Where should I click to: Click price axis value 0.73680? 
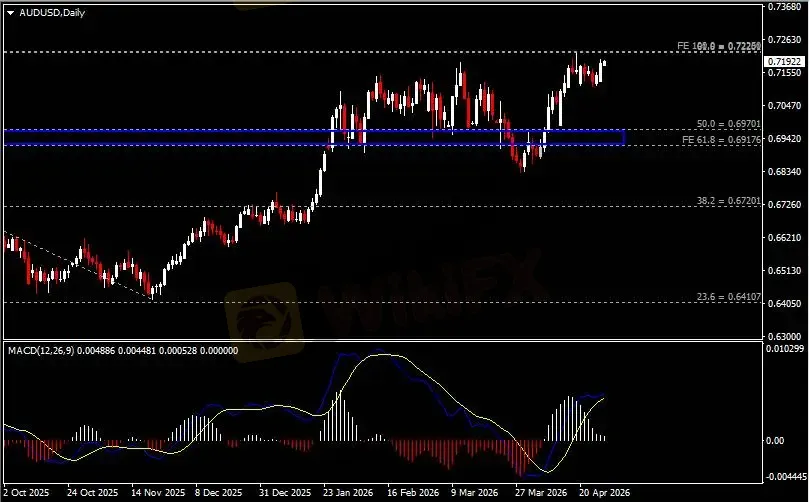[785, 7]
